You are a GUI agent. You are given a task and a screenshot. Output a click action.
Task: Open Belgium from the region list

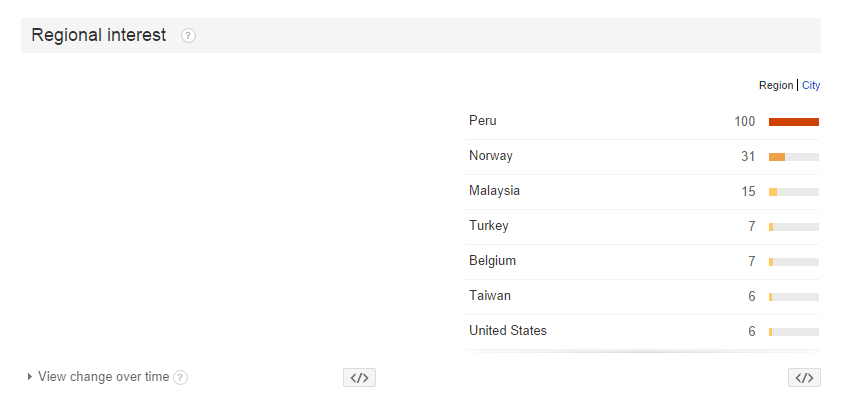pyautogui.click(x=643, y=262)
